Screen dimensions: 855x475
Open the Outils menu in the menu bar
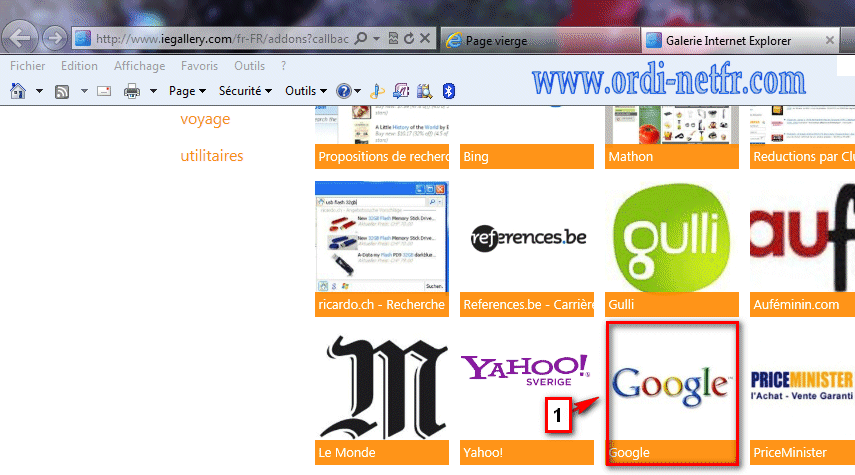(x=249, y=66)
